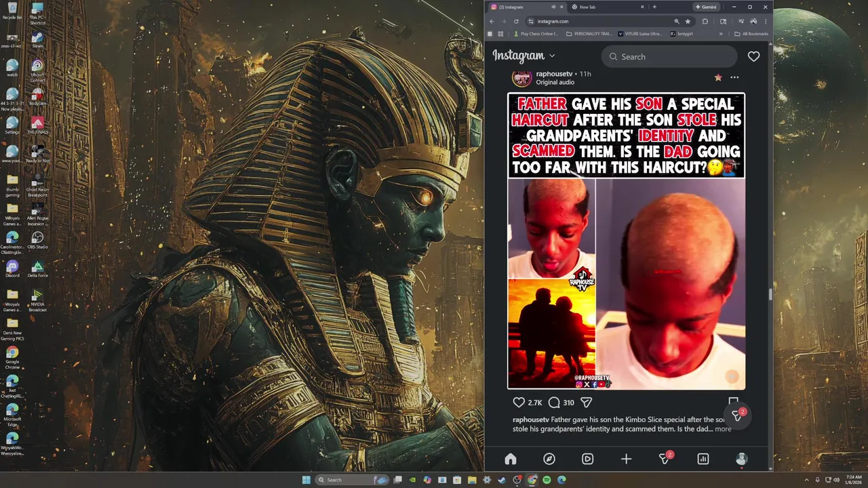
Task: Go to Instagram Home icon
Action: 511,459
